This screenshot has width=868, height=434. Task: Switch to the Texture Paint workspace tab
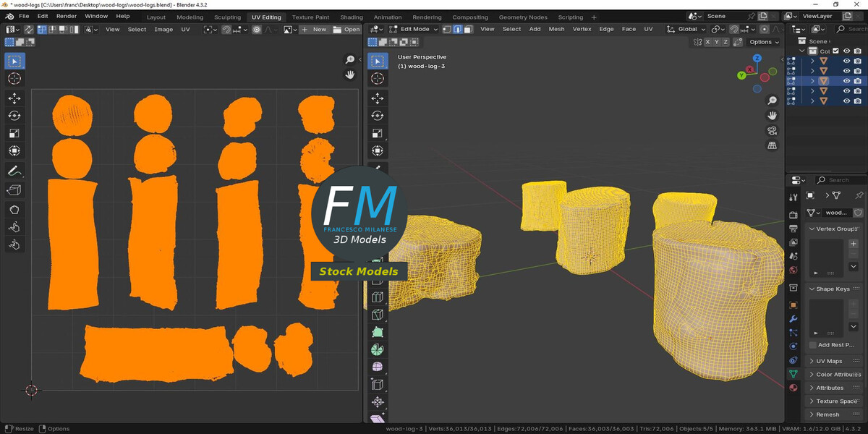click(310, 17)
